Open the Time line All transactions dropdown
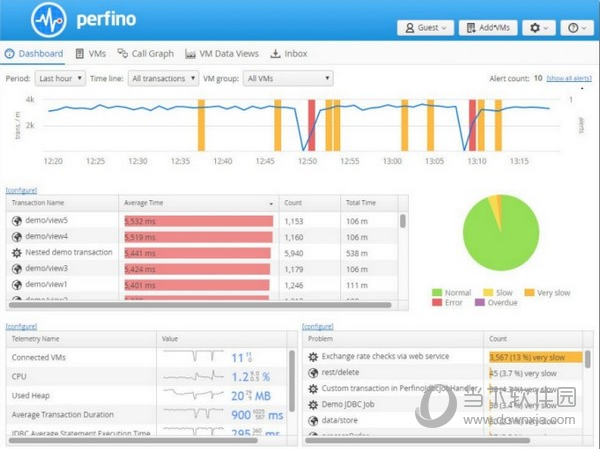 [x=163, y=78]
